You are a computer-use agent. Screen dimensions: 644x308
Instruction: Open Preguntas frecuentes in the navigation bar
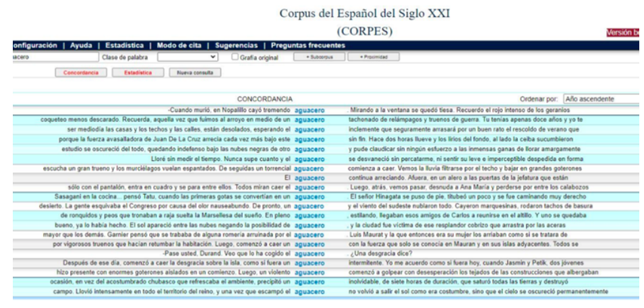(308, 46)
